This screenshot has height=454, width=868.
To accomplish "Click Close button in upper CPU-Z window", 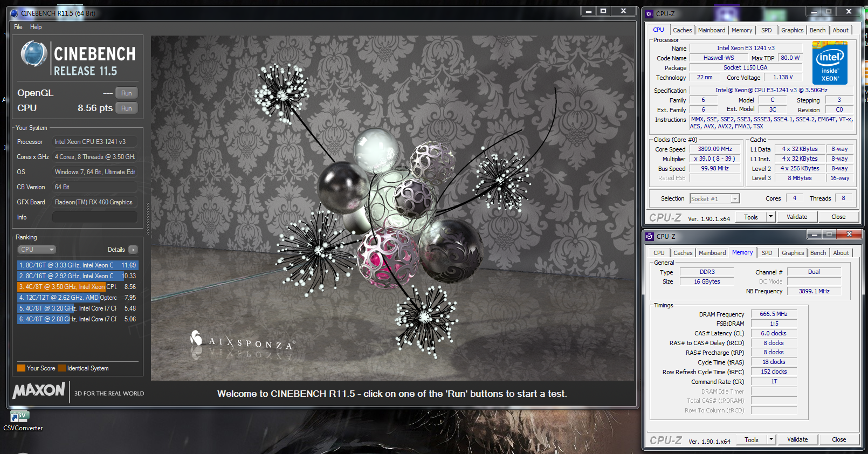I will (x=838, y=217).
